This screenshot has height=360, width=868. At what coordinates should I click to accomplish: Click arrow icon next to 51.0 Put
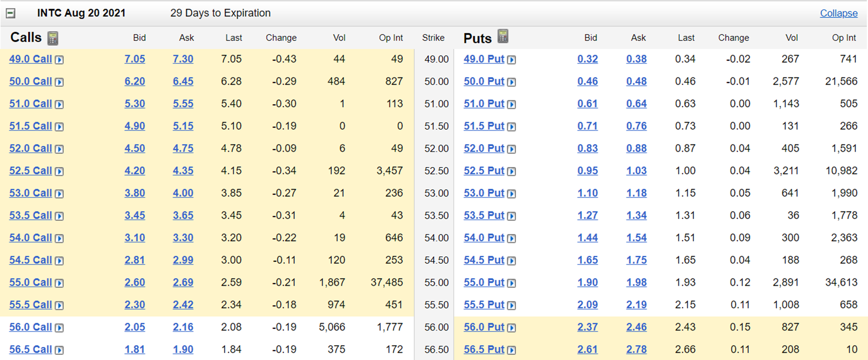coord(512,105)
